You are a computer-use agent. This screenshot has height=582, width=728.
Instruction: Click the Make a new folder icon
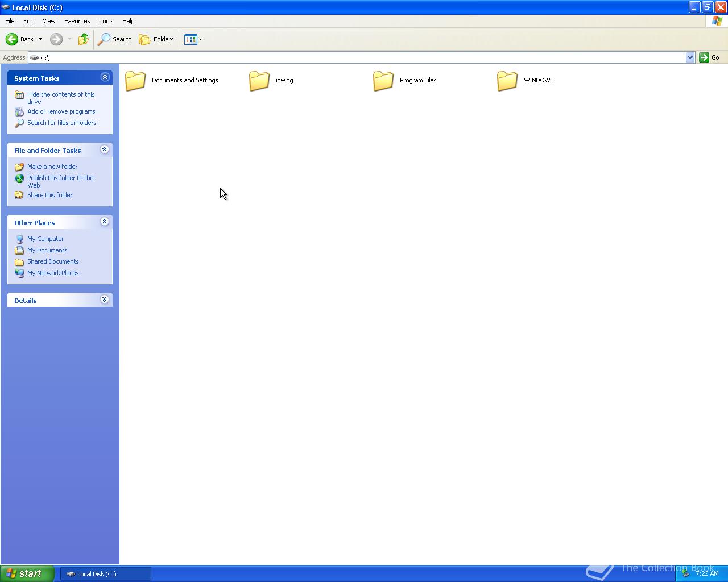[19, 167]
